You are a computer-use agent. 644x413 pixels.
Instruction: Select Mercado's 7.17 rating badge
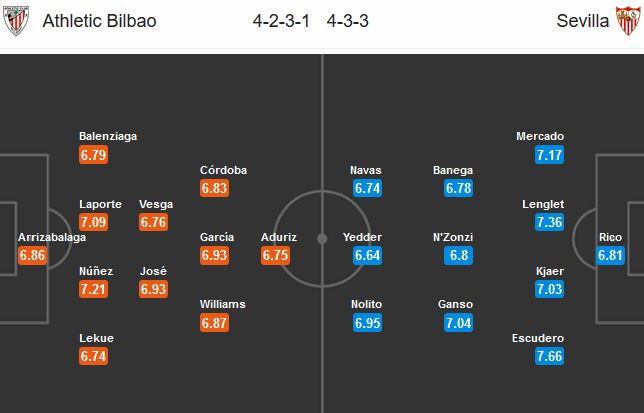[550, 155]
